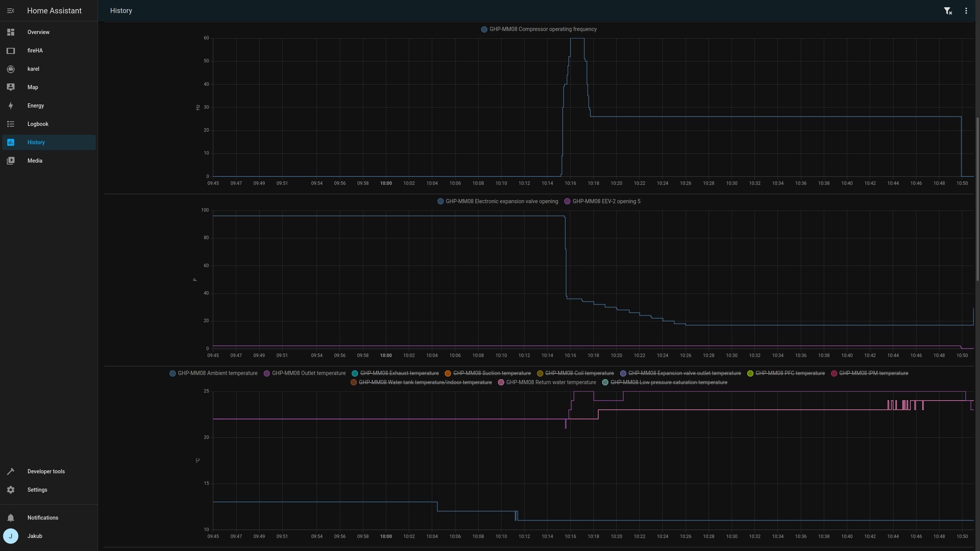Toggle EEV-2 opening 5 legend entry
This screenshot has height=551, width=980.
click(606, 201)
